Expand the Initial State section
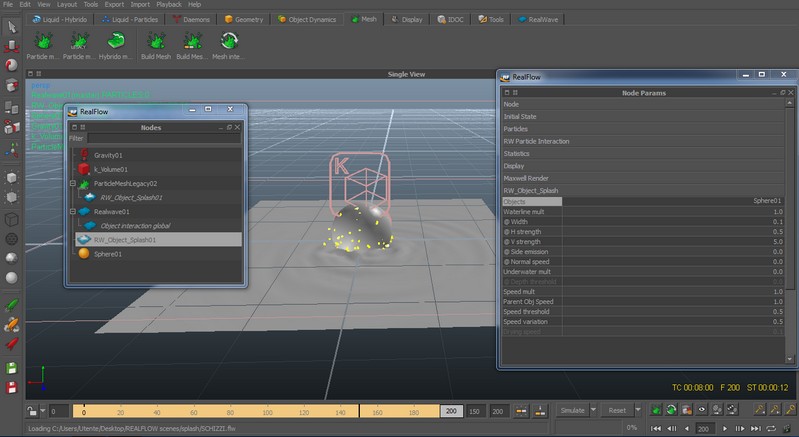799x437 pixels. click(643, 117)
